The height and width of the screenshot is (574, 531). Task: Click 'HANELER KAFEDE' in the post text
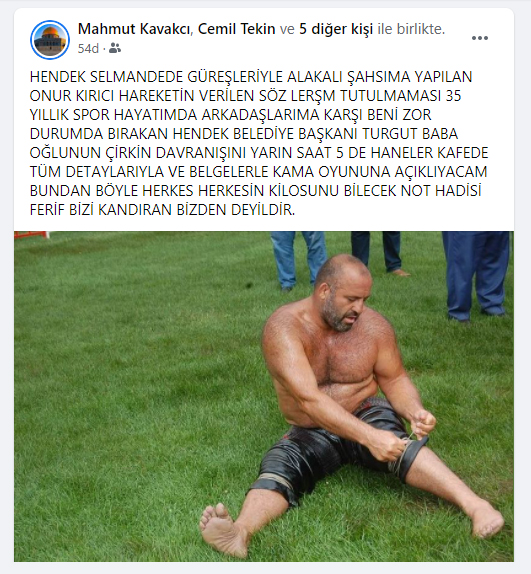click(430, 153)
